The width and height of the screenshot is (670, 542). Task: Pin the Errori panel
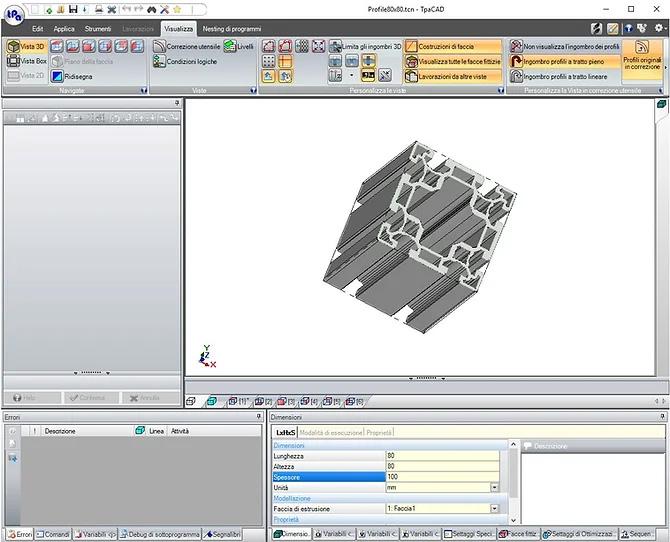[259, 417]
